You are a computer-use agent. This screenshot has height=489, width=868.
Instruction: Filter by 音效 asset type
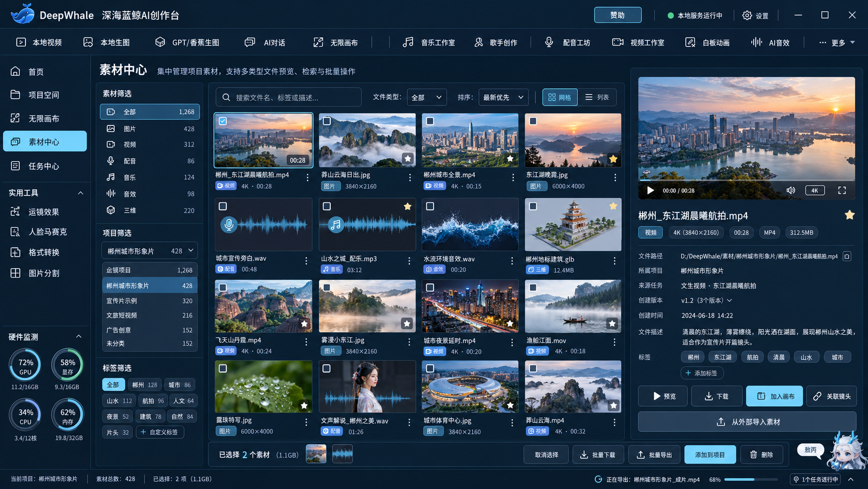click(150, 193)
